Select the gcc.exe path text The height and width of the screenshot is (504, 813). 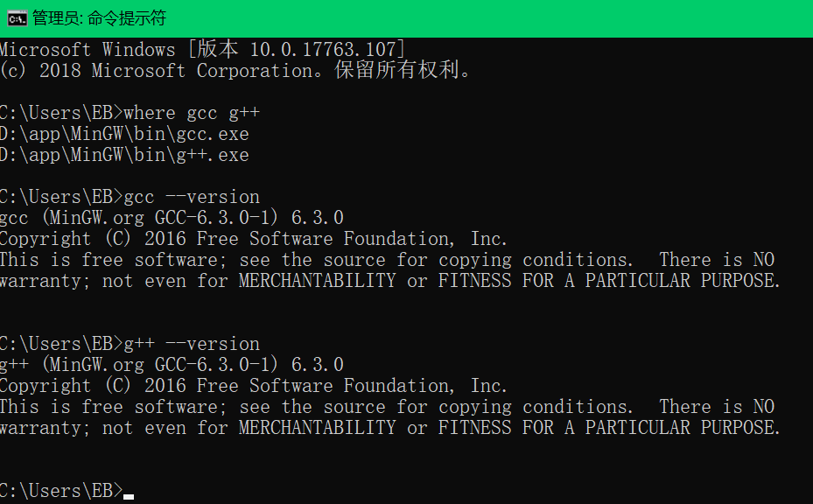tap(125, 133)
